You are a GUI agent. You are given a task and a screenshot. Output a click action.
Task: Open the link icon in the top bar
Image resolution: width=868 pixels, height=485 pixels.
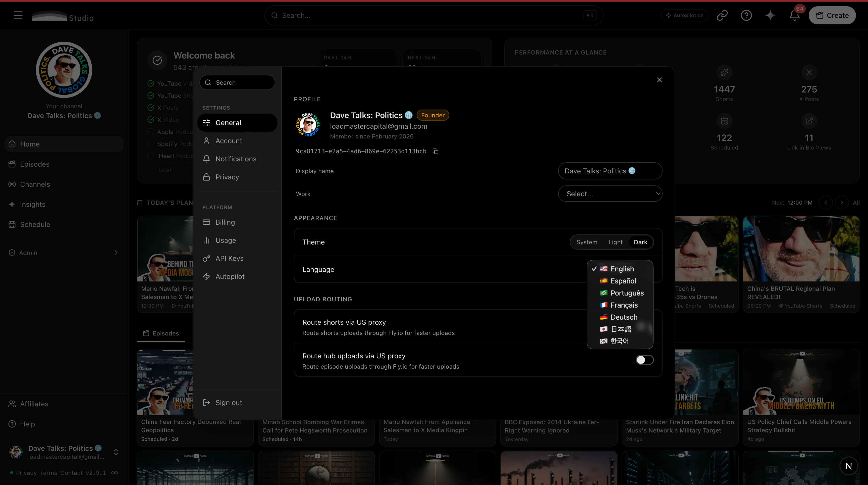pos(722,16)
